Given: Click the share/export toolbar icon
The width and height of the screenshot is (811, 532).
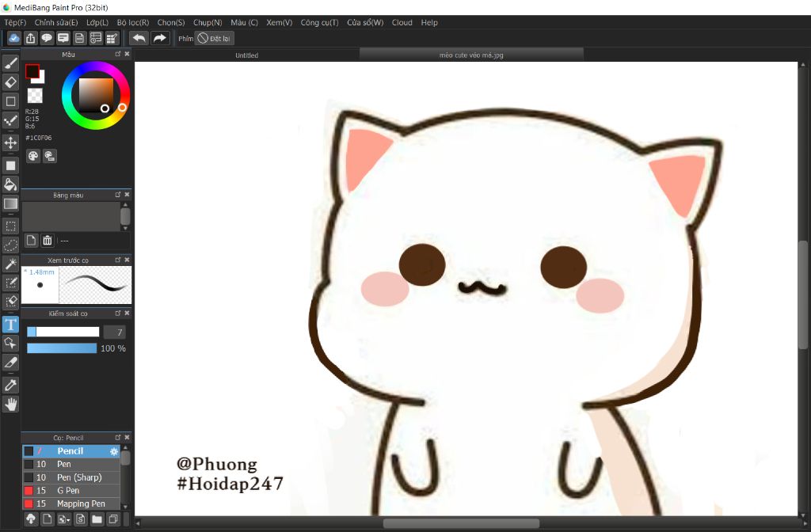Looking at the screenshot, I should tap(31, 38).
